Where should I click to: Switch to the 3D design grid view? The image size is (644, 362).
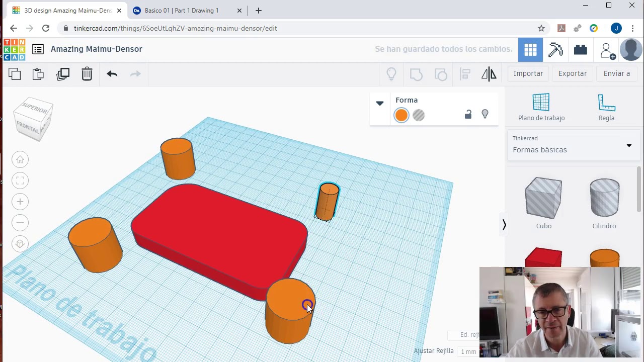(530, 50)
